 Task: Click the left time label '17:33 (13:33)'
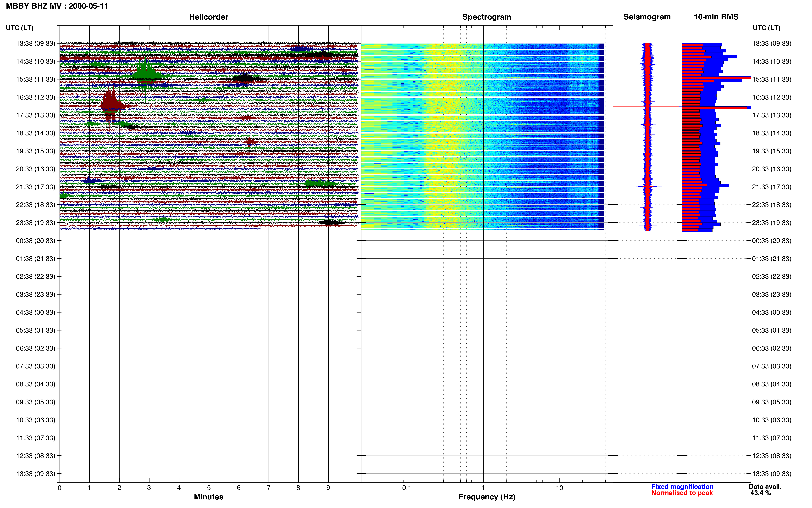[36, 115]
